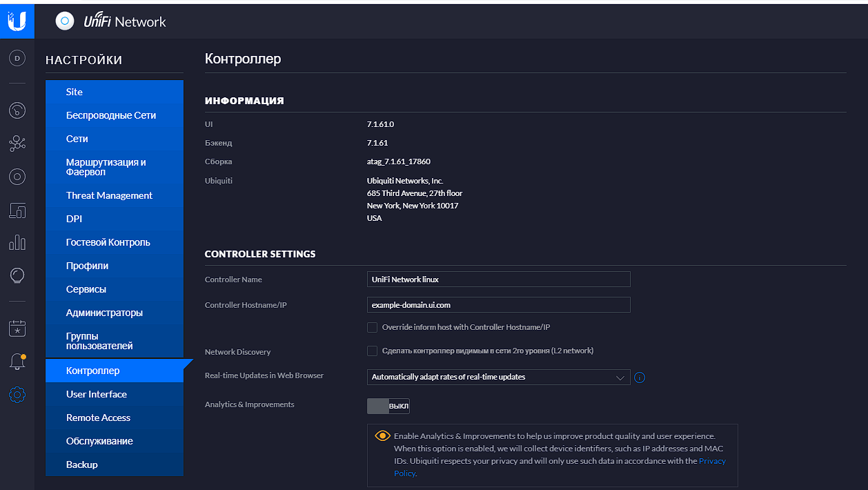Toggle the Analytics & Improvements switch
The height and width of the screenshot is (490, 868).
pos(388,406)
